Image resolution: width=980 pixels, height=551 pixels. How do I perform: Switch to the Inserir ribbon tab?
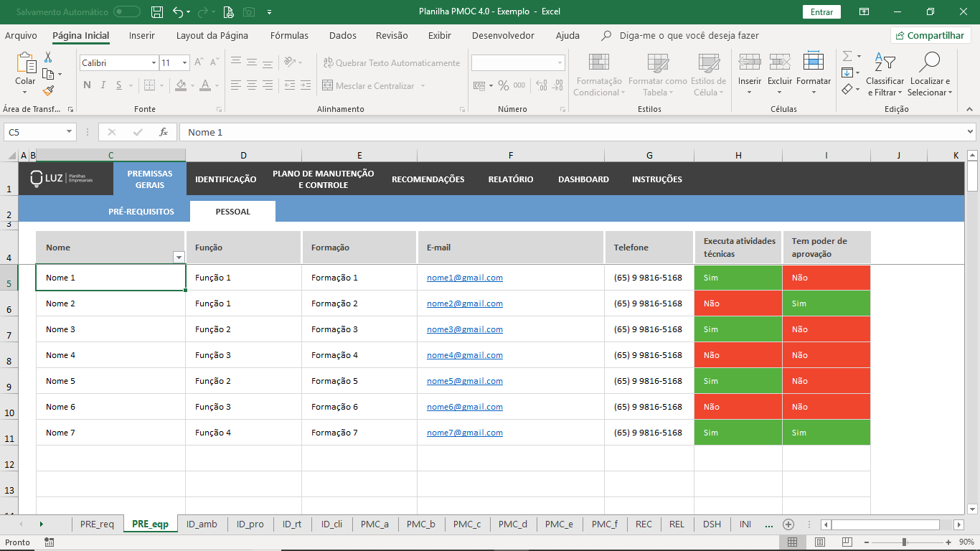pyautogui.click(x=142, y=35)
